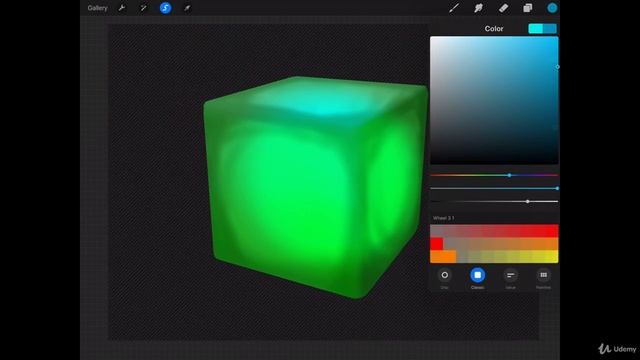The image size is (640, 360).
Task: Select the Transform arrow tool
Action: click(187, 8)
